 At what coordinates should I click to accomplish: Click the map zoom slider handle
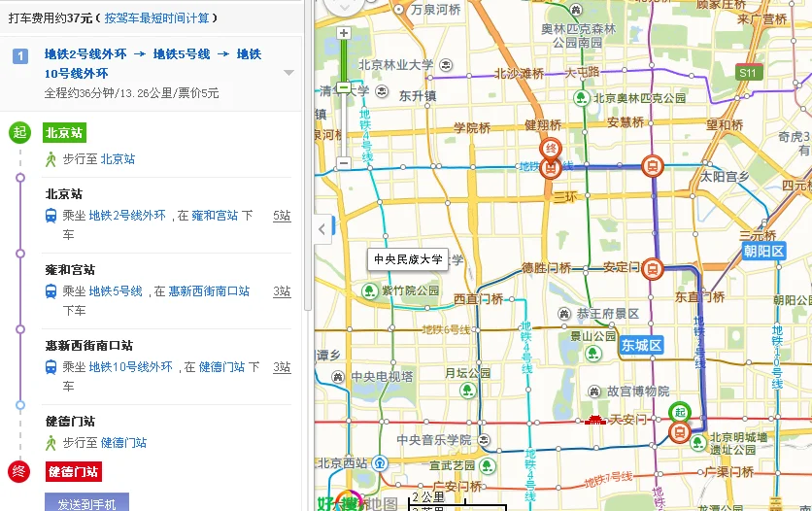[343, 87]
